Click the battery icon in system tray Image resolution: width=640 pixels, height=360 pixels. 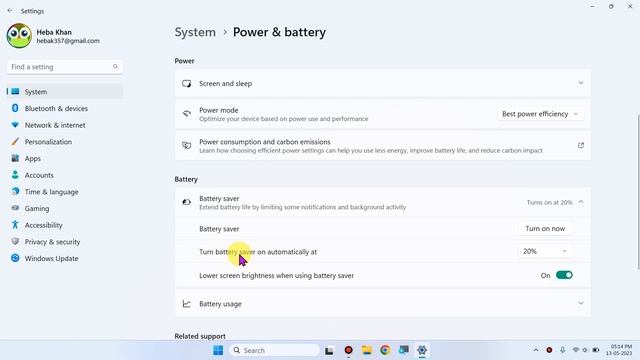click(x=596, y=350)
